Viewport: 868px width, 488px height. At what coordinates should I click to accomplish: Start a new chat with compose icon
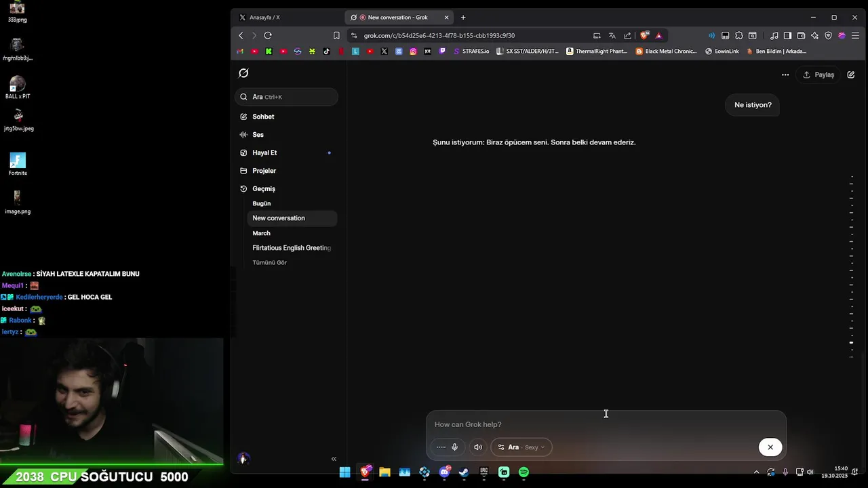(x=851, y=75)
